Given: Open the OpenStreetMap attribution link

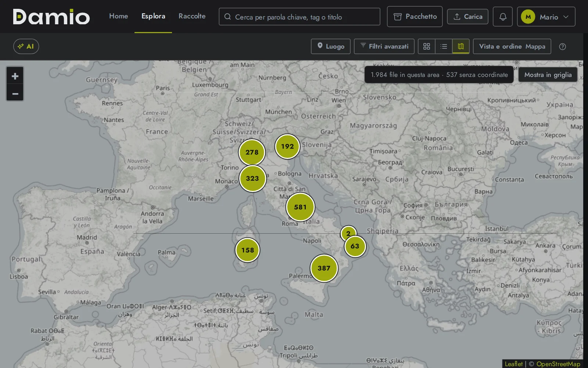Looking at the screenshot, I should point(558,364).
